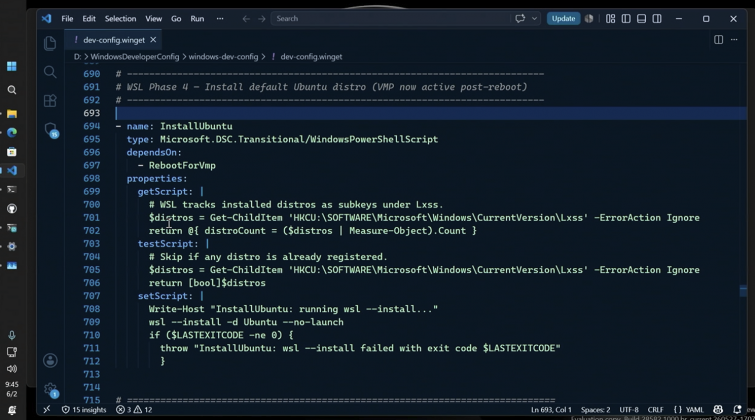755x420 pixels.
Task: Open Windows Search on taskbar
Action: (12, 90)
